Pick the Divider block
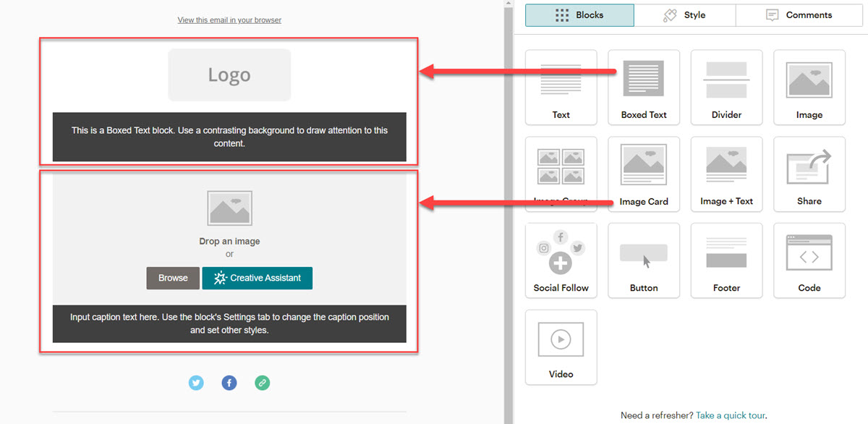The height and width of the screenshot is (424, 868). click(726, 88)
